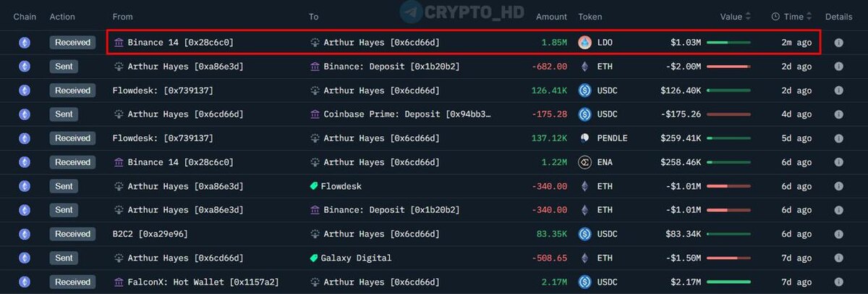Click the ENA token icon
Image resolution: width=868 pixels, height=294 pixels.
584,162
